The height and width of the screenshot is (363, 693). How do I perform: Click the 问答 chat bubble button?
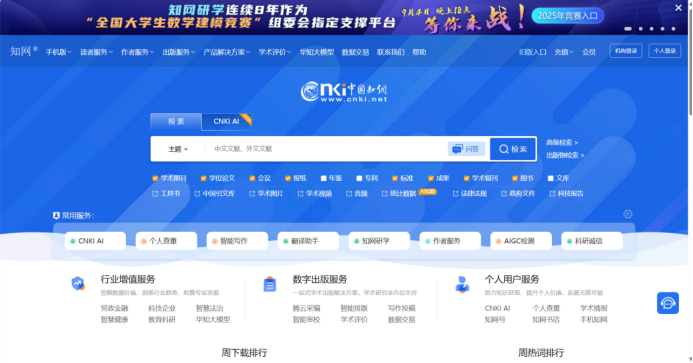point(466,149)
